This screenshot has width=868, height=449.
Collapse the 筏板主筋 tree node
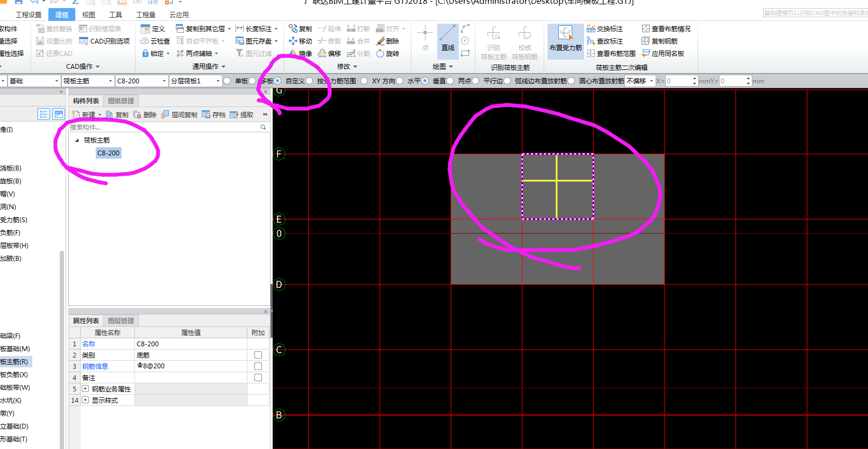coord(77,140)
